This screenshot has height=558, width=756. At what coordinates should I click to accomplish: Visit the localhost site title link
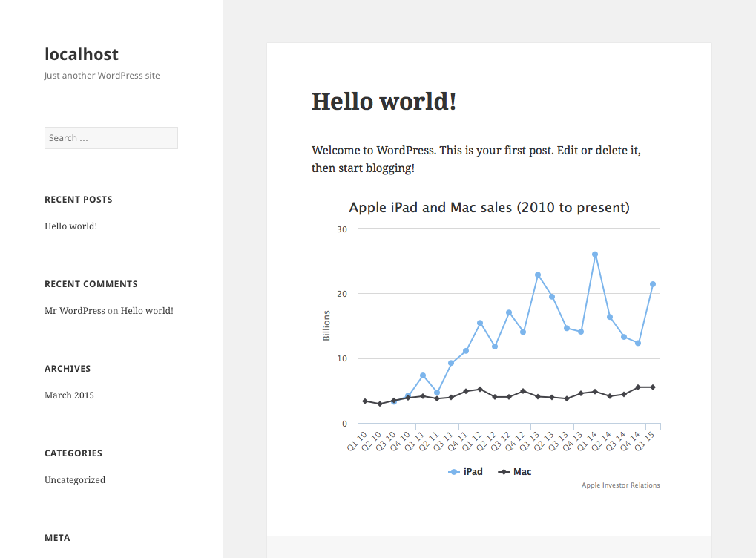coord(81,53)
